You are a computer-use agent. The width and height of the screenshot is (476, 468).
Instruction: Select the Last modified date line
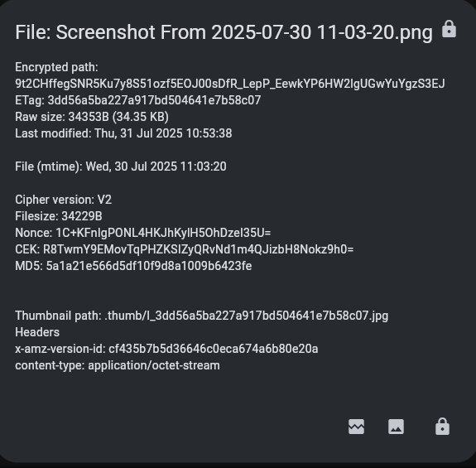(x=123, y=133)
